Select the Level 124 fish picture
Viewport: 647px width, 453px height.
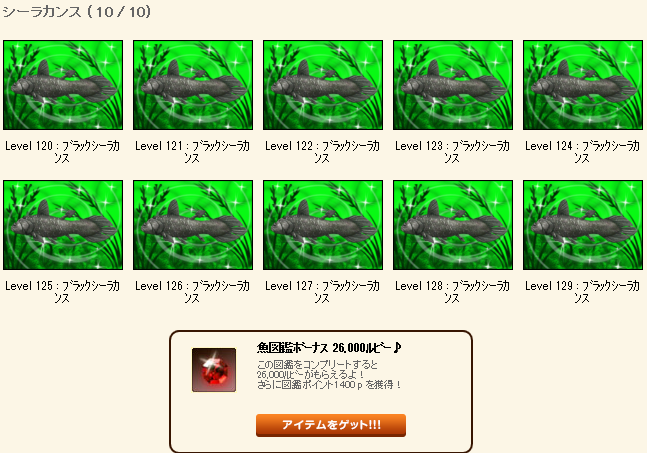click(583, 85)
